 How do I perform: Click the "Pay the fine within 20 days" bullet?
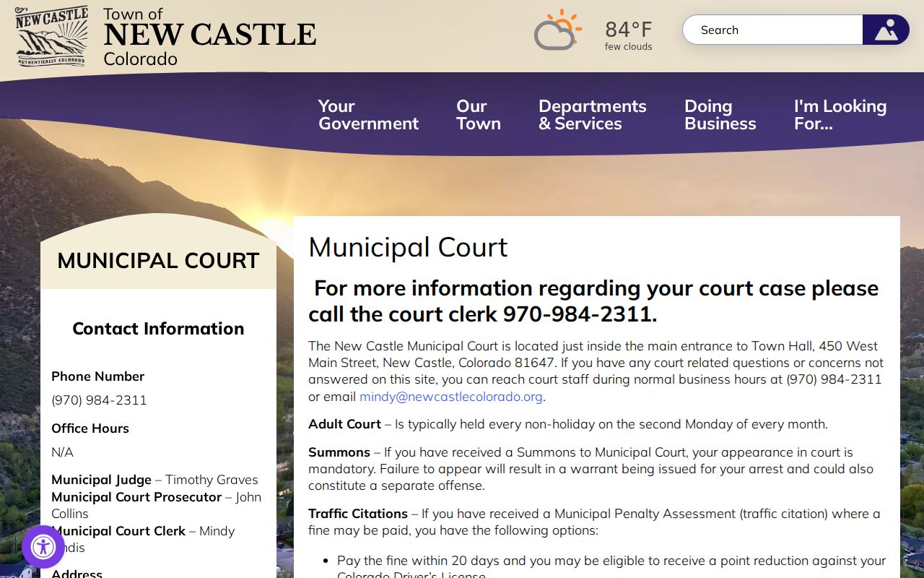[x=611, y=569]
